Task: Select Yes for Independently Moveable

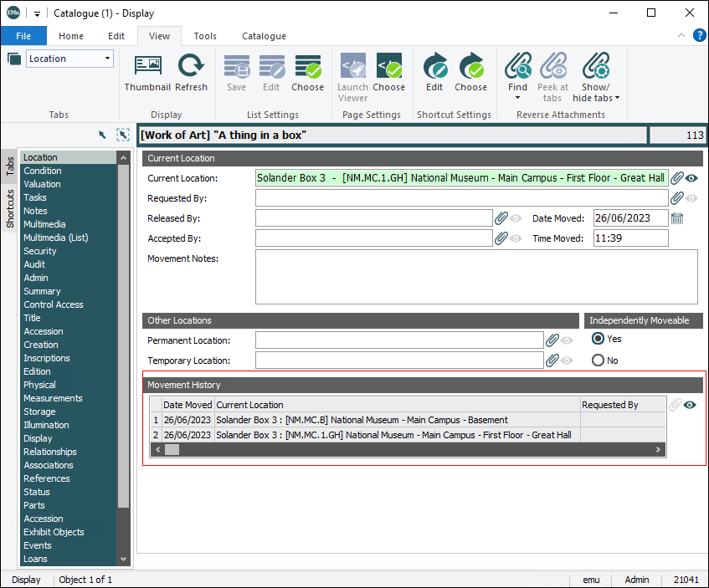Action: (598, 339)
